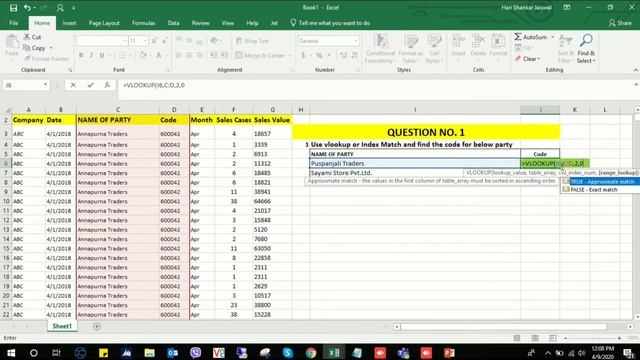This screenshot has height=360, width=640.
Task: Open the font name dropdown
Action: tap(125, 41)
